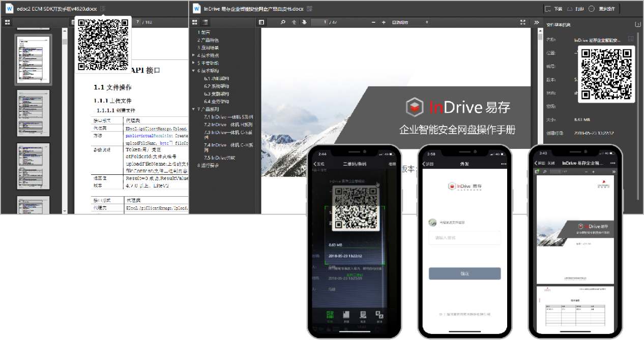This screenshot has width=644, height=340.
Task: Tap the password input field on 外发 phone
Action: point(464,238)
